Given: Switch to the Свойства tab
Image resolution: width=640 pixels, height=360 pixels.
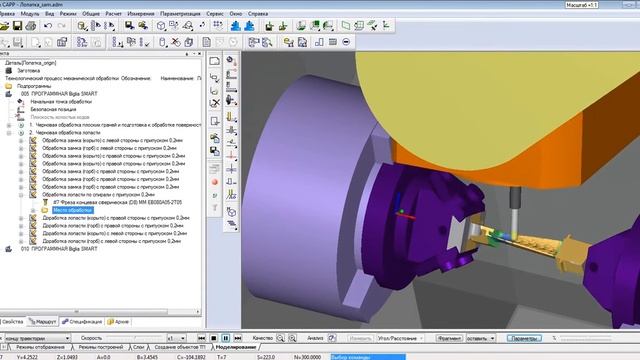Looking at the screenshot, I should (12, 322).
